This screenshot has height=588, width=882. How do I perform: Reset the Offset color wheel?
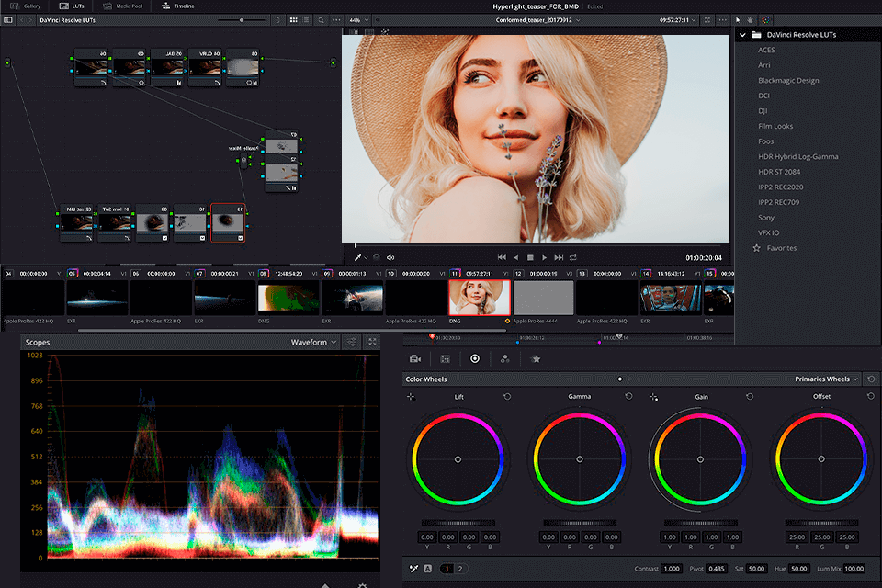(x=871, y=397)
